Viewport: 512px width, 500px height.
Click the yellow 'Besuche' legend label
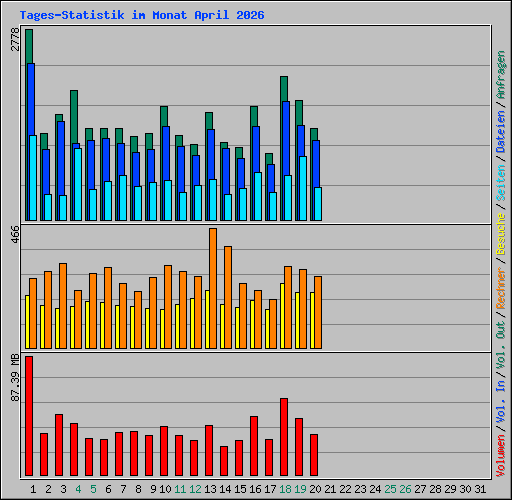tap(501, 234)
